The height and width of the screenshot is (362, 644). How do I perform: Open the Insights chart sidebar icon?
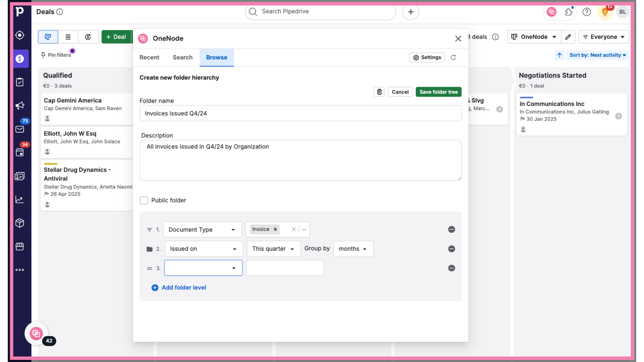coord(20,199)
